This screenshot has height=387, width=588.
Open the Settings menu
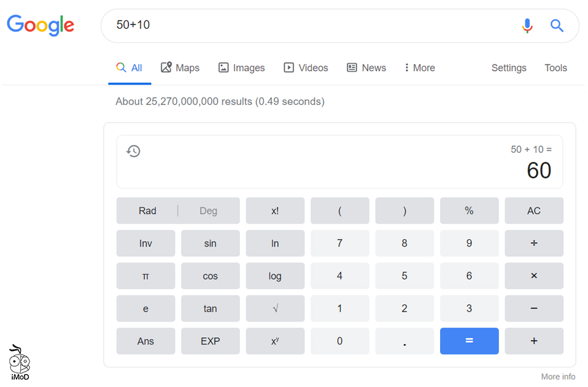[x=508, y=67]
